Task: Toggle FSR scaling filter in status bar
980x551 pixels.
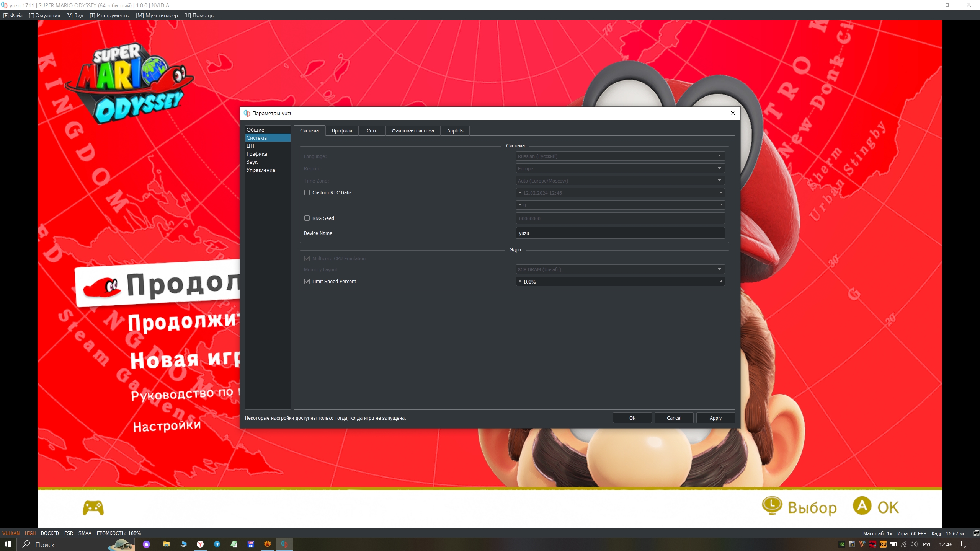Action: (x=69, y=533)
